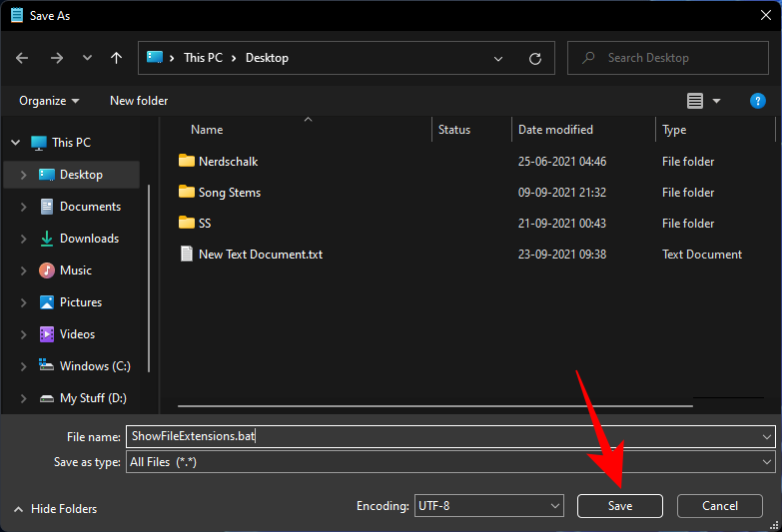Click the navigation pane vertical scrollbar

pyautogui.click(x=149, y=278)
